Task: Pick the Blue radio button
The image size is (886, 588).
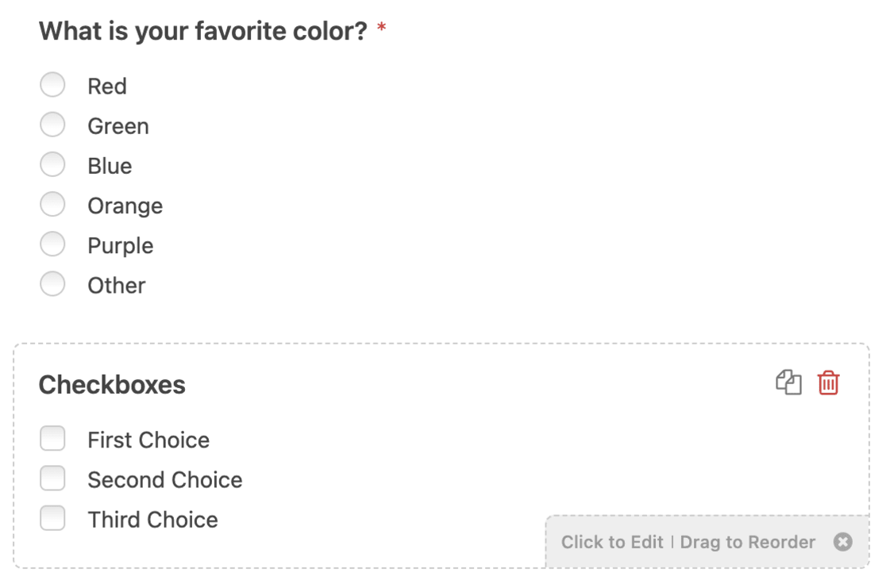Action: [x=52, y=164]
